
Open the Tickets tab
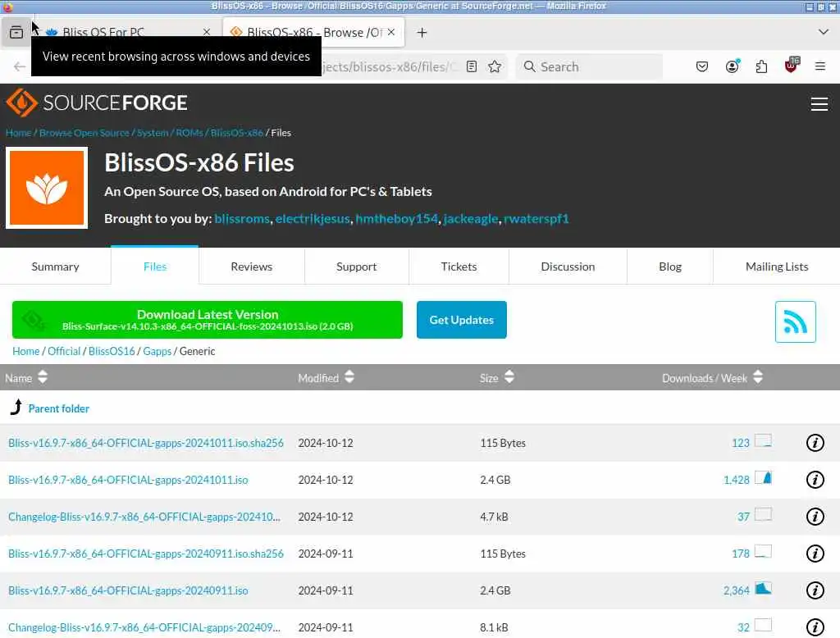(459, 267)
